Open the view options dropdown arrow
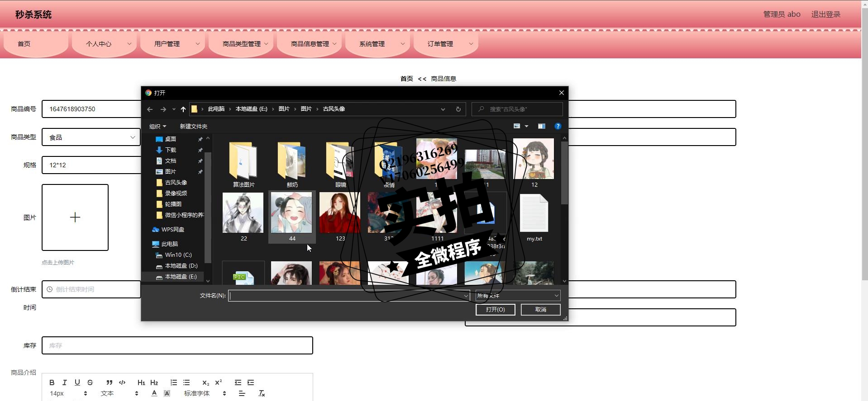Image resolution: width=868 pixels, height=401 pixels. point(526,126)
